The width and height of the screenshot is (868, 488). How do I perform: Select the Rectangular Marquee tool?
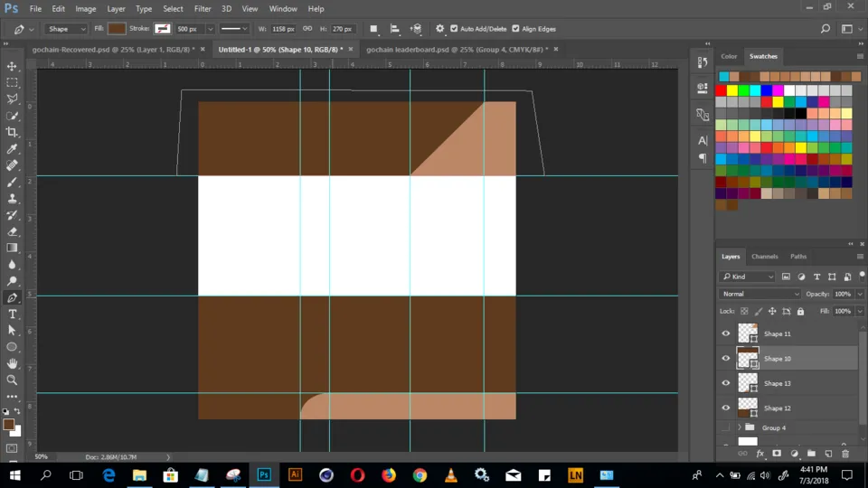[12, 82]
